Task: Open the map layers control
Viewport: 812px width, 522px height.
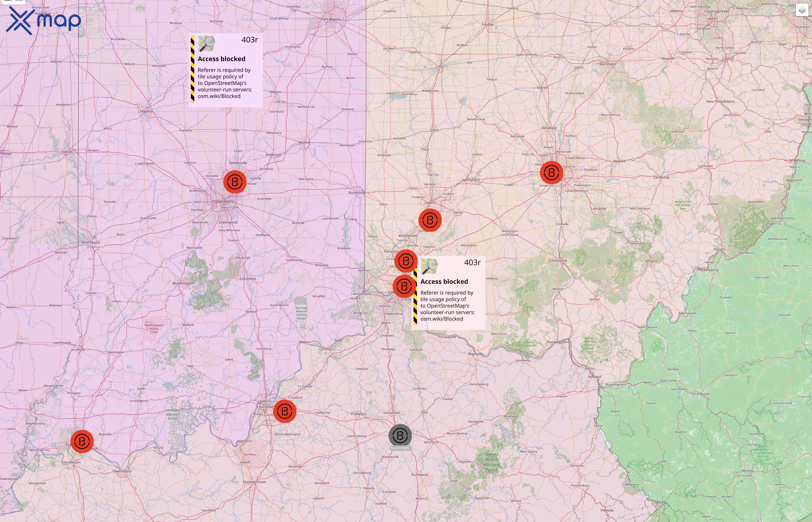Action: click(x=802, y=10)
